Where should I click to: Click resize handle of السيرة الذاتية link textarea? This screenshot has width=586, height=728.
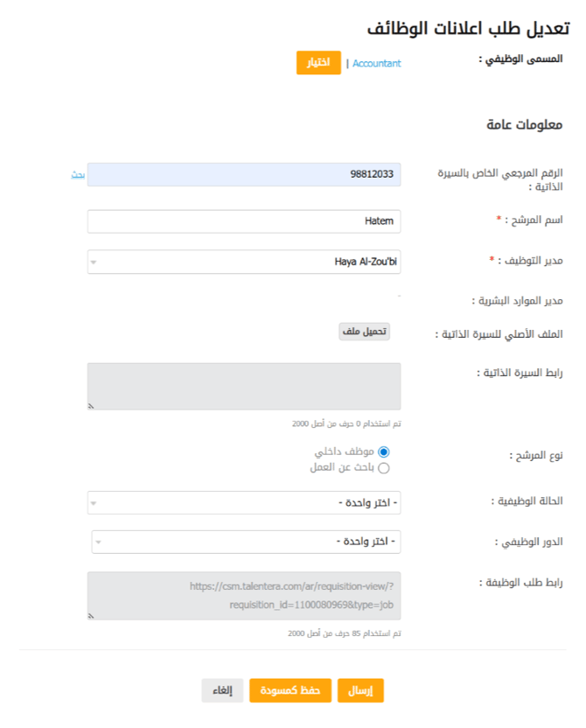pyautogui.click(x=91, y=406)
